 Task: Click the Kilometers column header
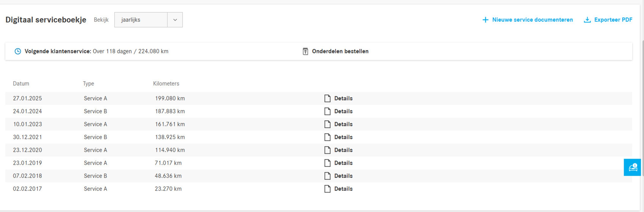[166, 83]
